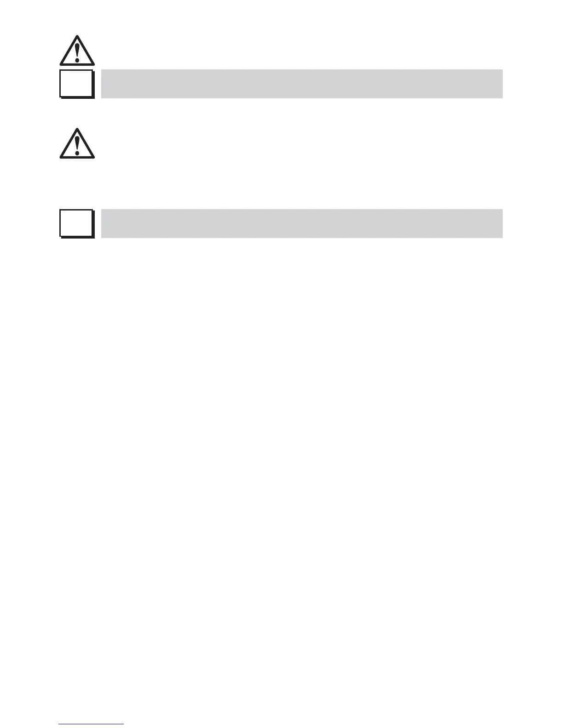Viewport: 563px width, 728px height.
Task: Open the blue footer hyperlink line
Action: (x=91, y=724)
